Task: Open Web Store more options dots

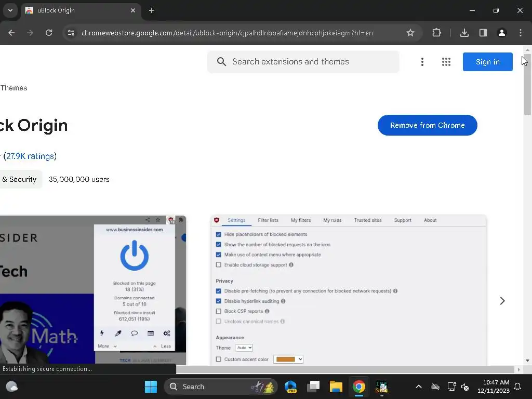Action: (x=422, y=62)
